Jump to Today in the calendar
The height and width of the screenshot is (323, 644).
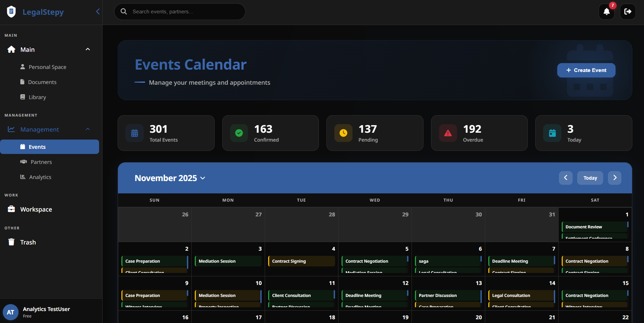click(590, 178)
